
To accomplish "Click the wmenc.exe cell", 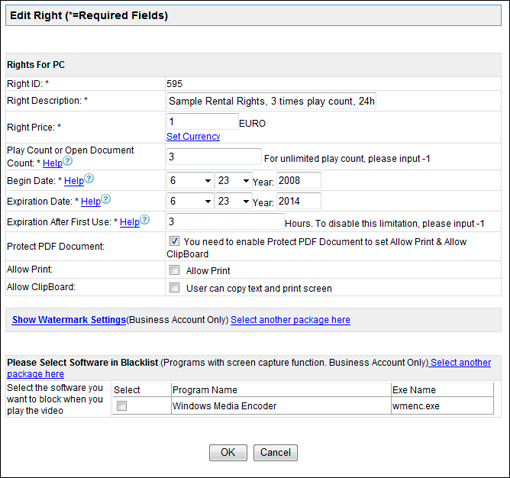I will 416,406.
